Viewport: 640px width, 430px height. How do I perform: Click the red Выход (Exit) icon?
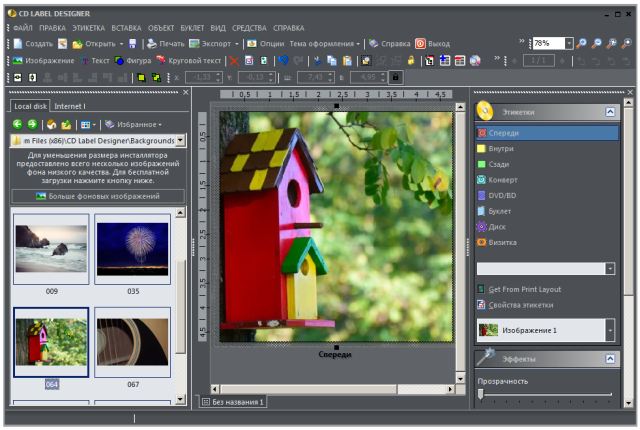(421, 44)
